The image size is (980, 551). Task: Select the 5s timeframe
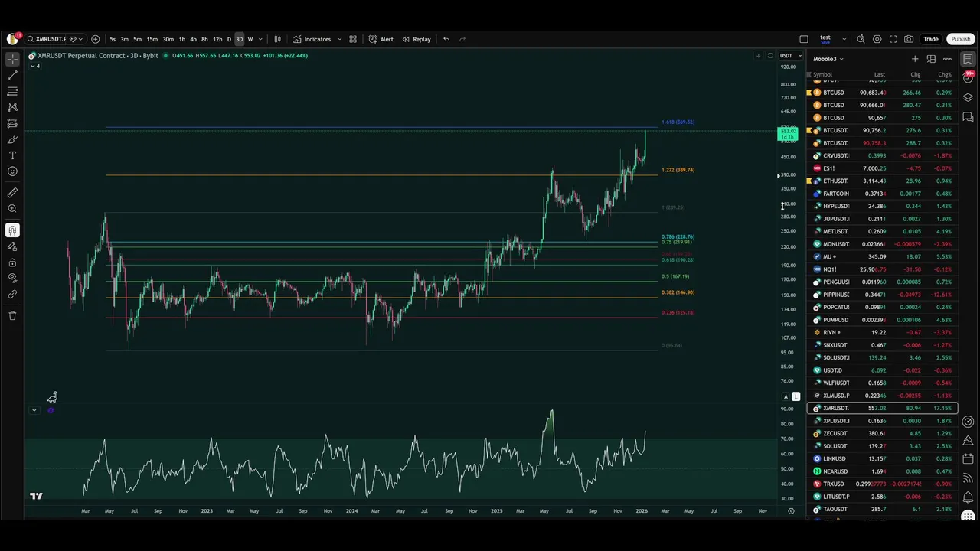[113, 39]
